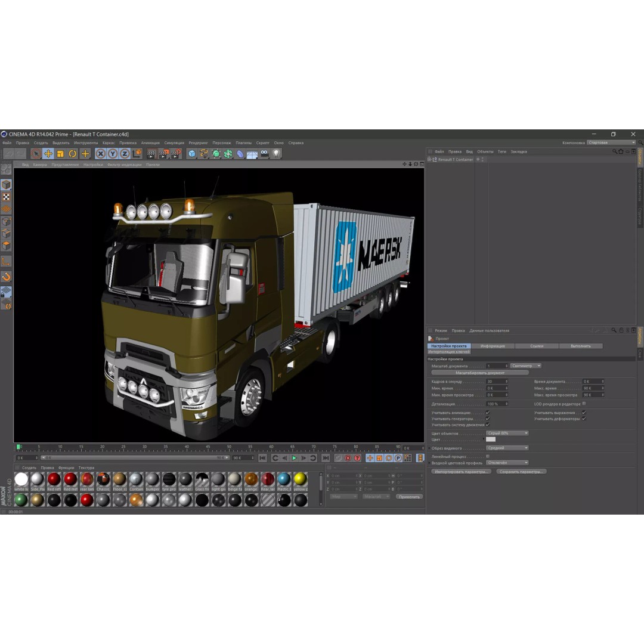Open the Сантиметр units dropdown
Screen dimensions: 644x644
(526, 366)
